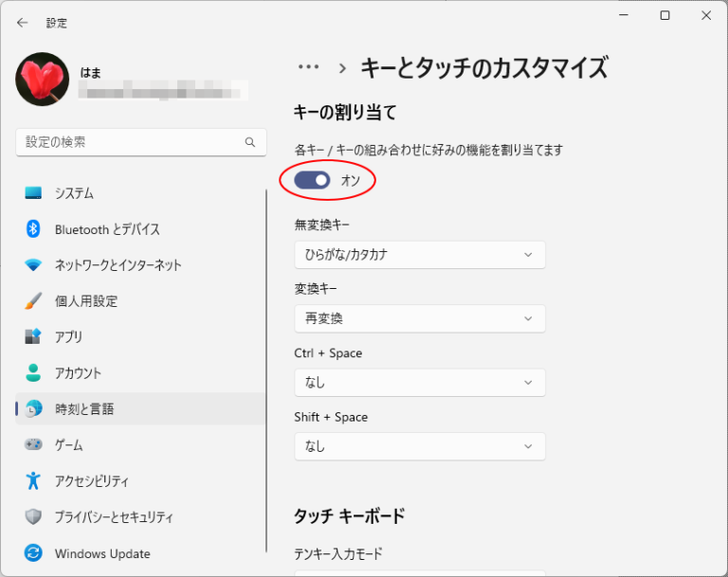Expand the Ctrl + Space dropdown
This screenshot has height=577, width=728.
click(420, 383)
